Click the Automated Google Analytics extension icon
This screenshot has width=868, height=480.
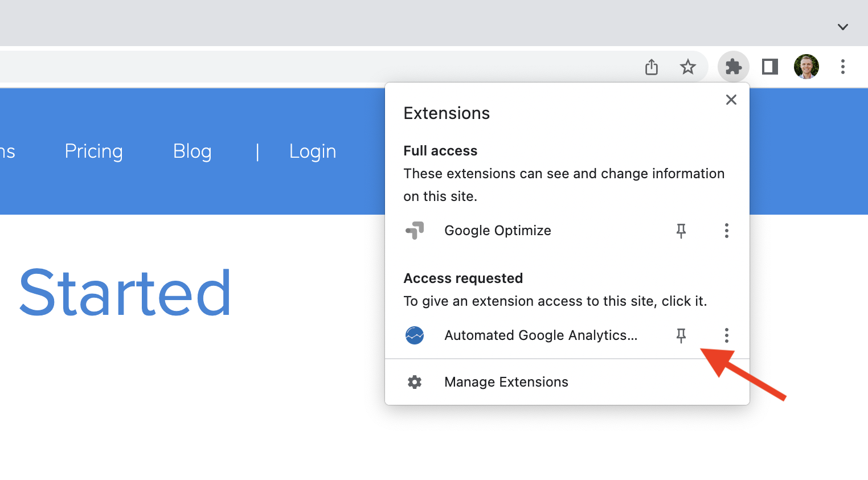pos(415,335)
